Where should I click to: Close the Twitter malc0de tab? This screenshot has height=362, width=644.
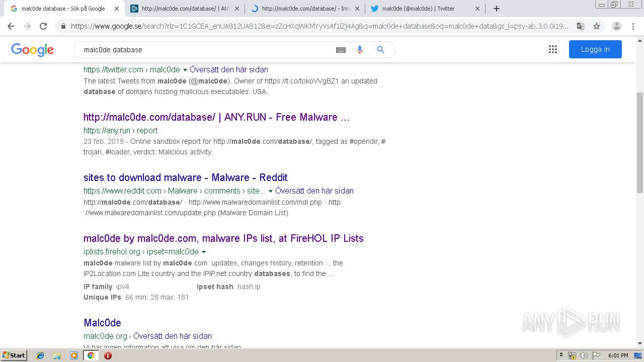[477, 9]
